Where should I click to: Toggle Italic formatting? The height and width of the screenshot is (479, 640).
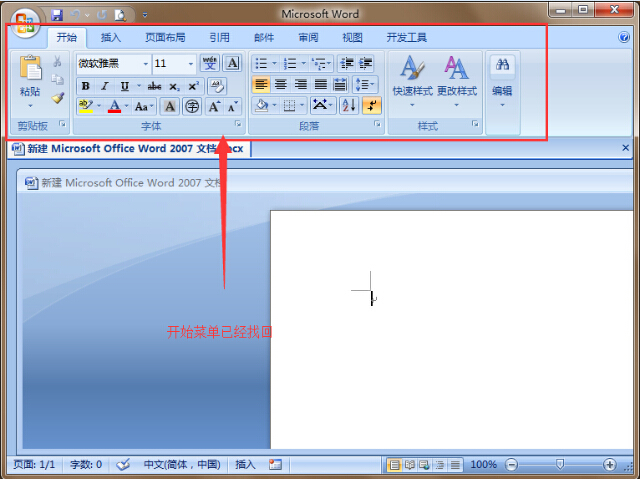104,86
